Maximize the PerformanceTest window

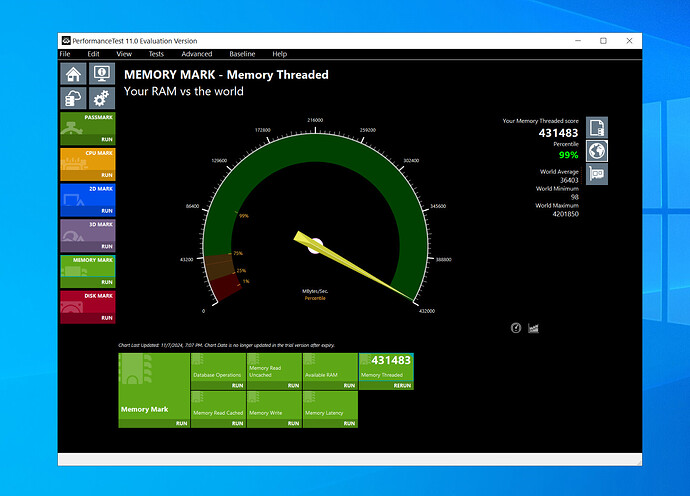pos(603,41)
